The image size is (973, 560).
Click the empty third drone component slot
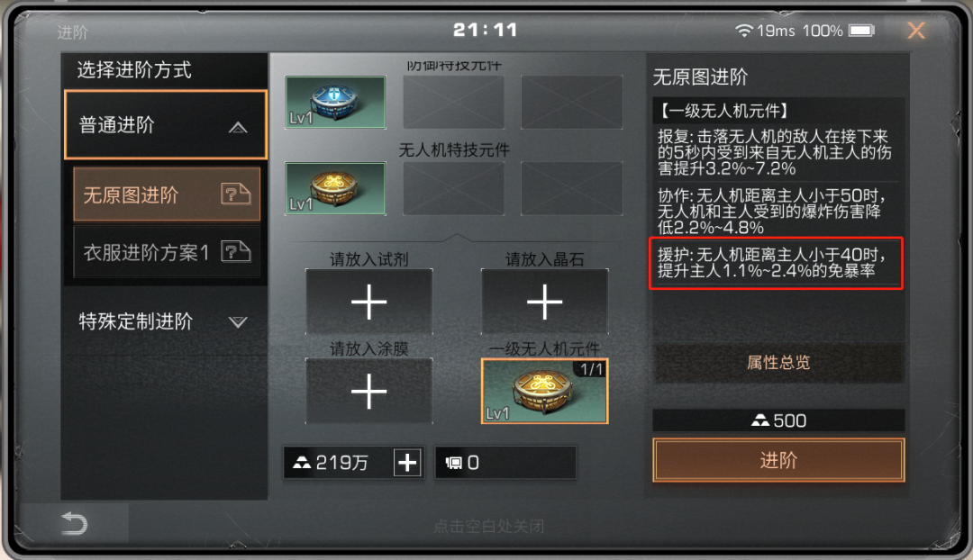tap(571, 188)
